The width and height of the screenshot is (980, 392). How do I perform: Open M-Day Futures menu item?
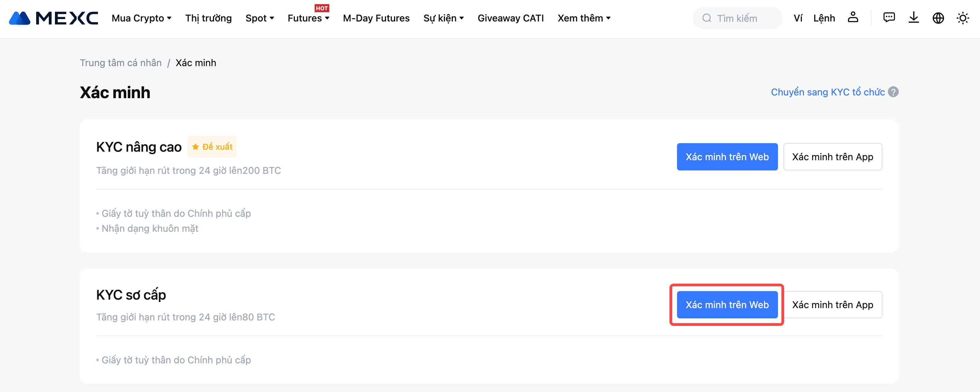(x=376, y=18)
